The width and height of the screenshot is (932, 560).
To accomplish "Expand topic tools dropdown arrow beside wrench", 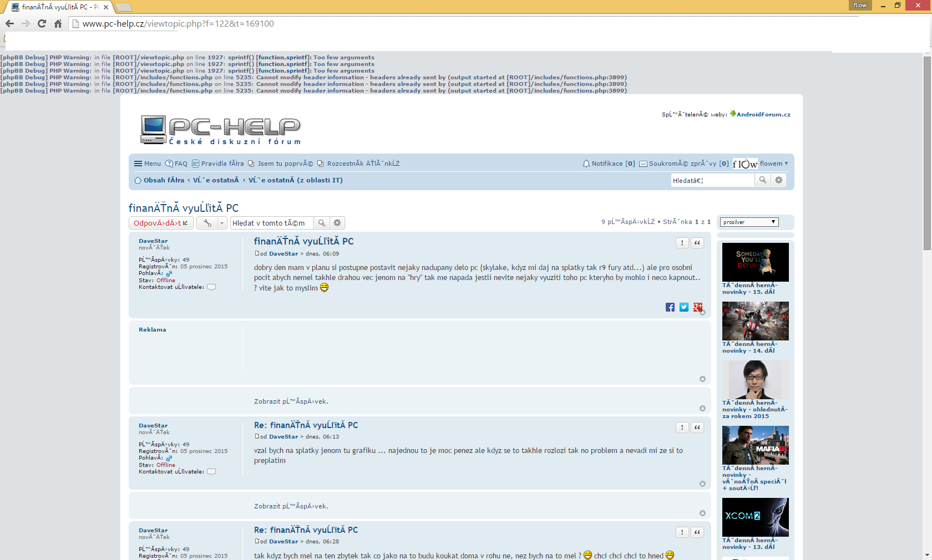I will pos(222,223).
